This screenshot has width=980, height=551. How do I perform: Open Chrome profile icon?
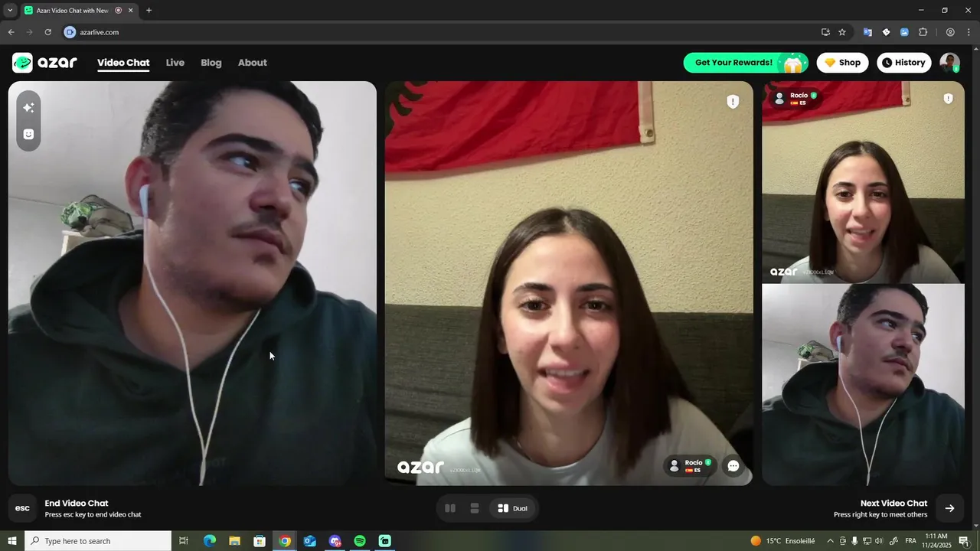(950, 32)
